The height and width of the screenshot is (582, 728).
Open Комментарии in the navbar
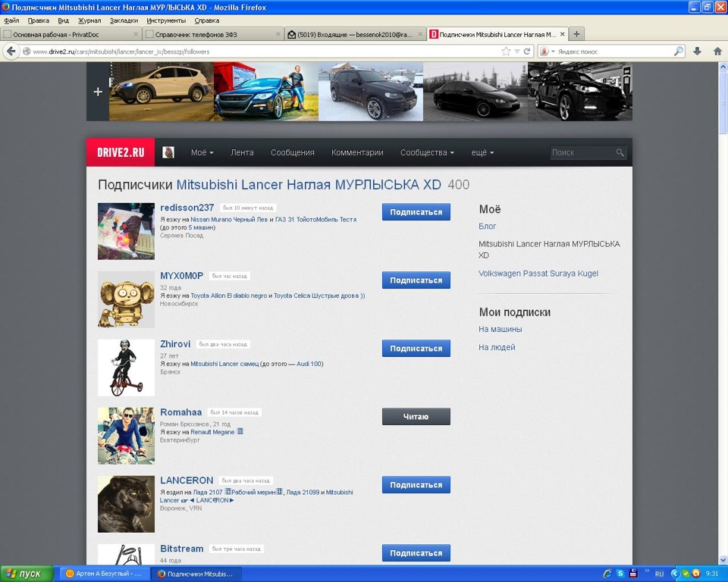357,152
